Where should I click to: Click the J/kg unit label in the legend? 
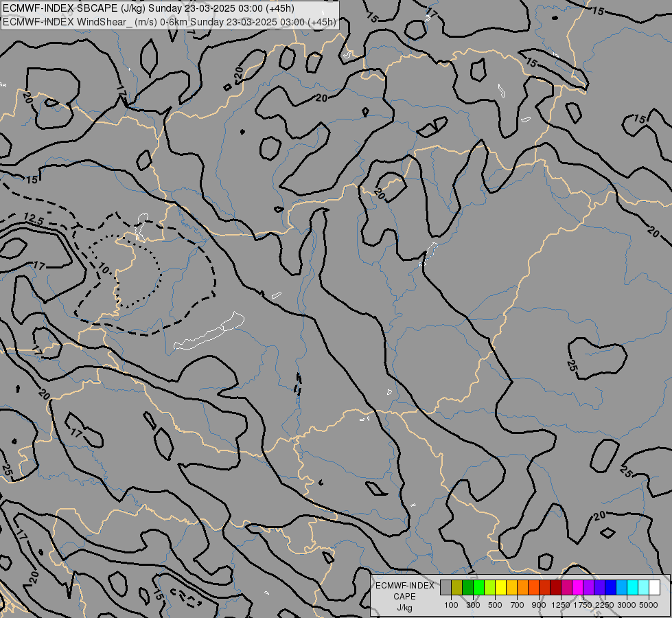click(404, 608)
